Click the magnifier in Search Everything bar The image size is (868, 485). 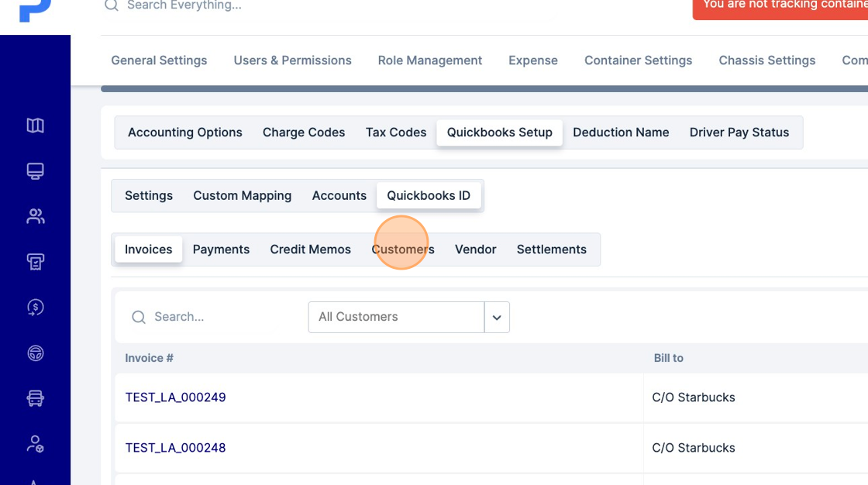[x=112, y=5]
